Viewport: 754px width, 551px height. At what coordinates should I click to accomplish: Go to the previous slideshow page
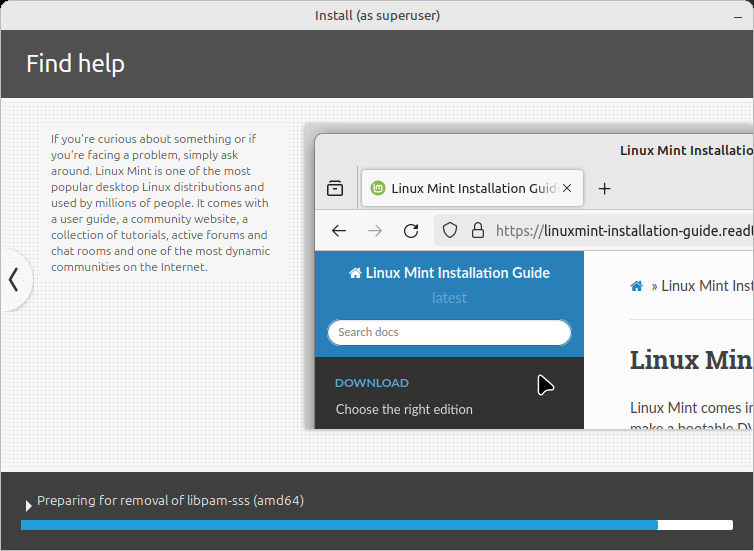[x=14, y=280]
